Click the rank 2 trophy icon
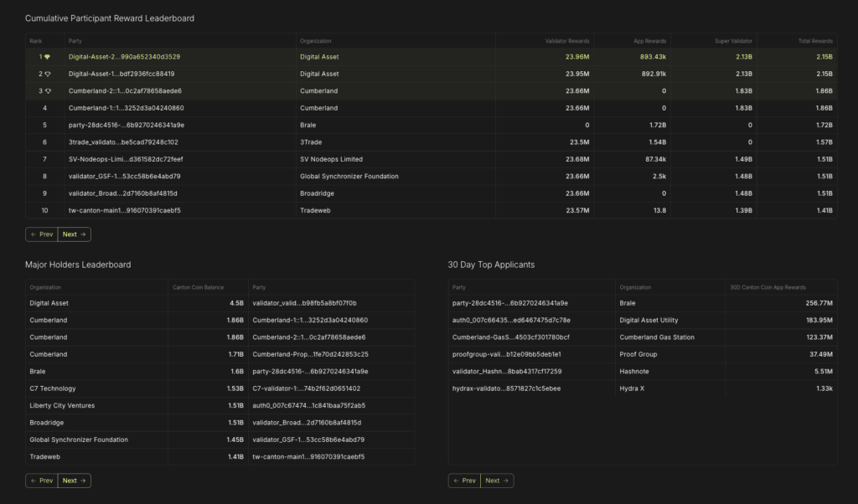Screen dimensions: 858x504 point(48,74)
